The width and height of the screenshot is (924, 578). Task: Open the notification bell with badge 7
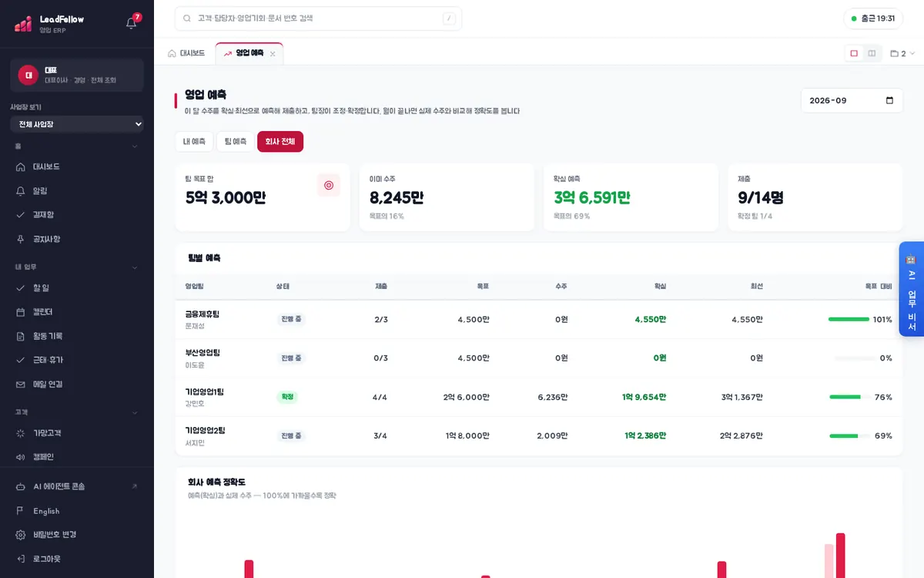coord(132,22)
